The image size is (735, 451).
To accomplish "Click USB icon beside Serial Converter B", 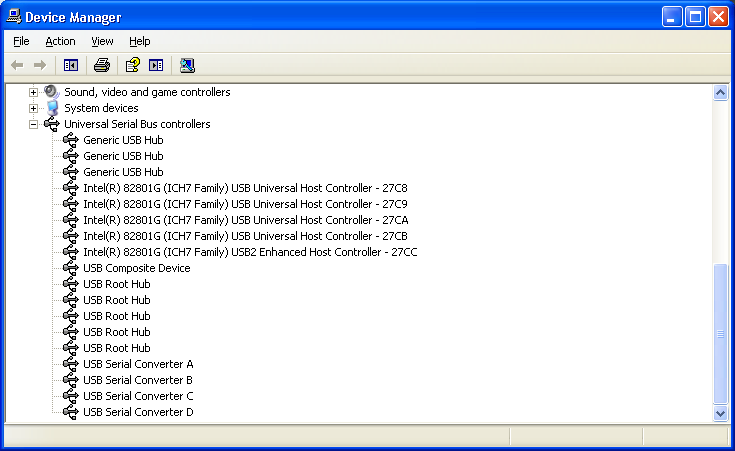I will point(71,380).
